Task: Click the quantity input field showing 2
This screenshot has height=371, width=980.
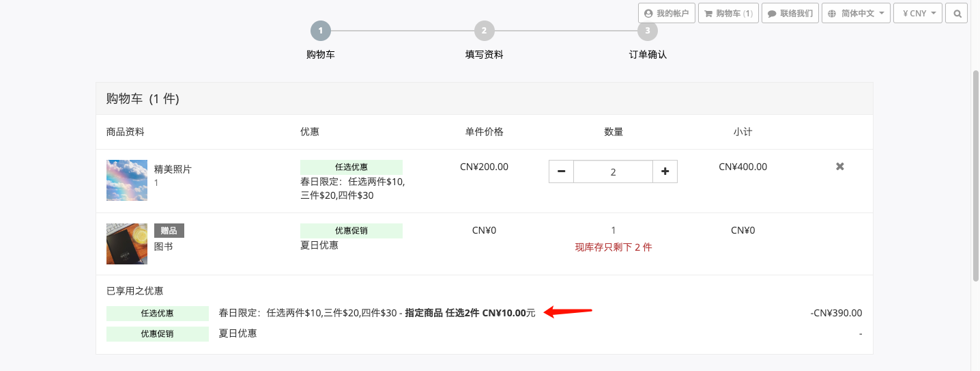Action: (613, 171)
